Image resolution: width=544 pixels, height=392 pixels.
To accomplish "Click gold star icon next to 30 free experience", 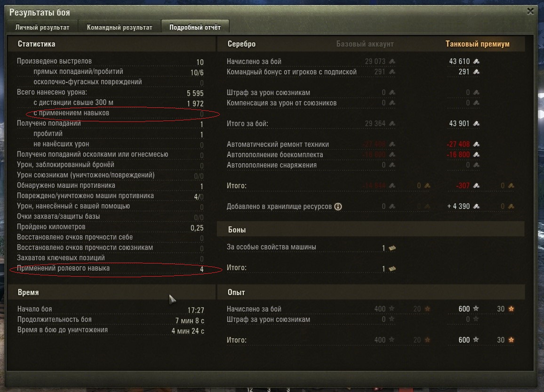I will [511, 308].
